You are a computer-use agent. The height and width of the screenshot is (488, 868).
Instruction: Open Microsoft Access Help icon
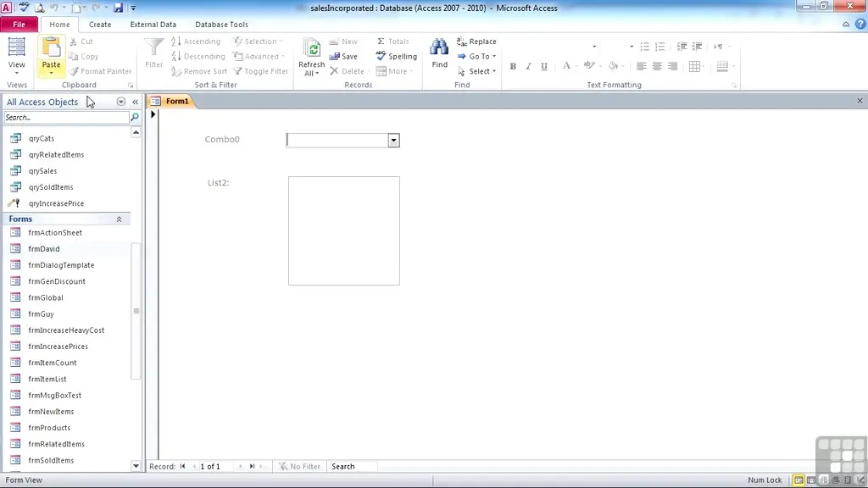[860, 25]
